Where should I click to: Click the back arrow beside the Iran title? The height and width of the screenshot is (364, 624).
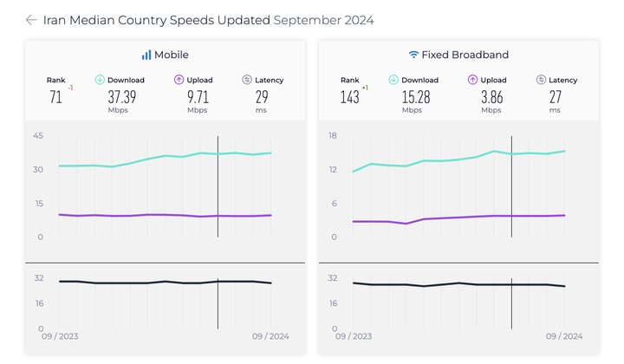31,20
